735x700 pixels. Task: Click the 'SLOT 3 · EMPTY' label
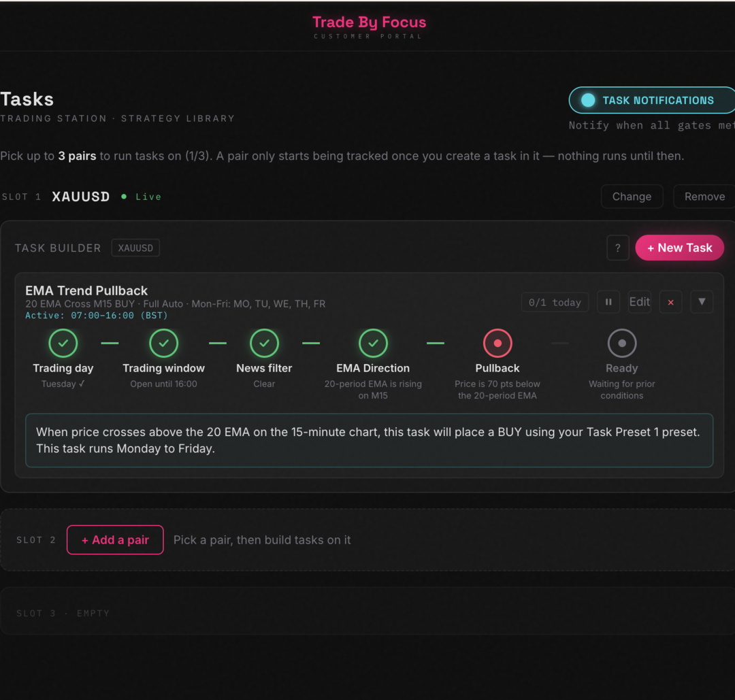63,614
